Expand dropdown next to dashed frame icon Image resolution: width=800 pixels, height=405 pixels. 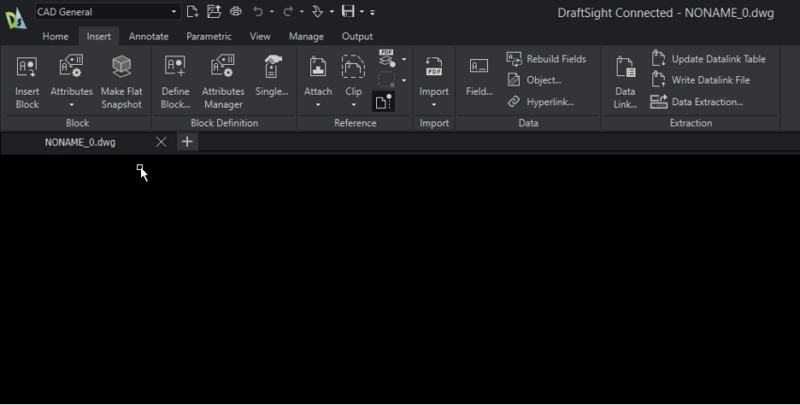click(x=404, y=81)
